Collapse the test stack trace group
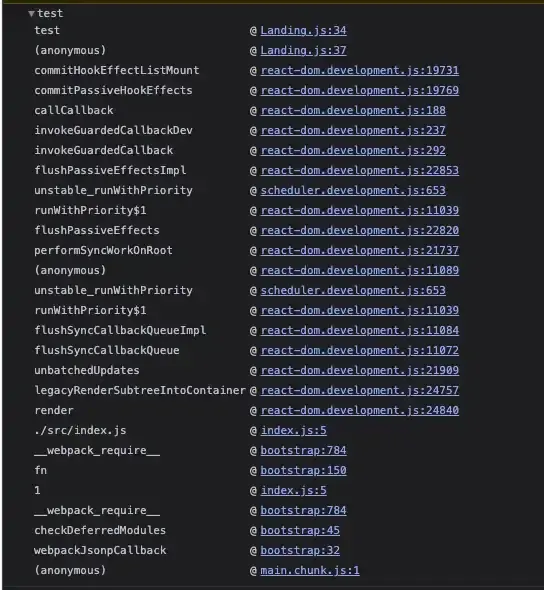Viewport: 544px width, 590px height. 31,14
